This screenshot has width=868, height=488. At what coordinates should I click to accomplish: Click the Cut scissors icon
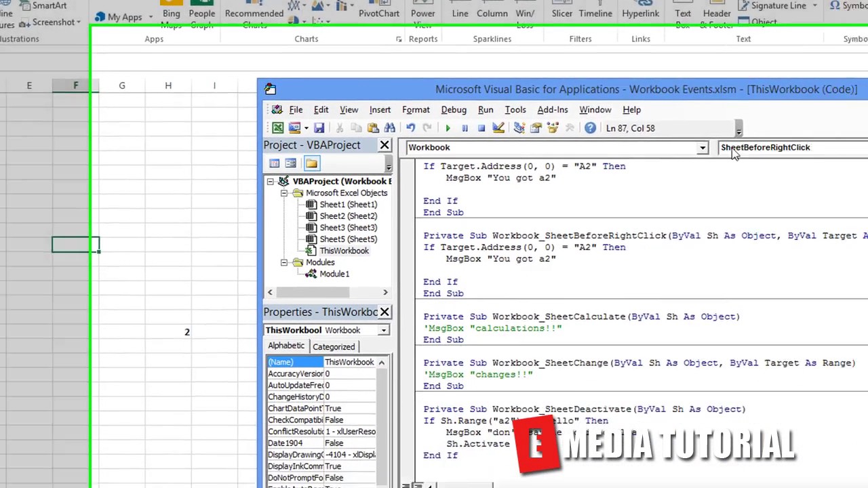(340, 128)
